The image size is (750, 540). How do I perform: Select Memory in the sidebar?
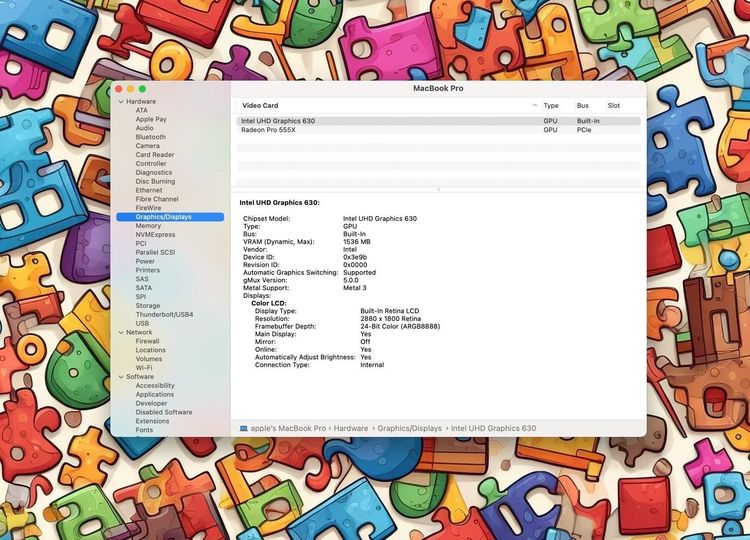point(148,226)
